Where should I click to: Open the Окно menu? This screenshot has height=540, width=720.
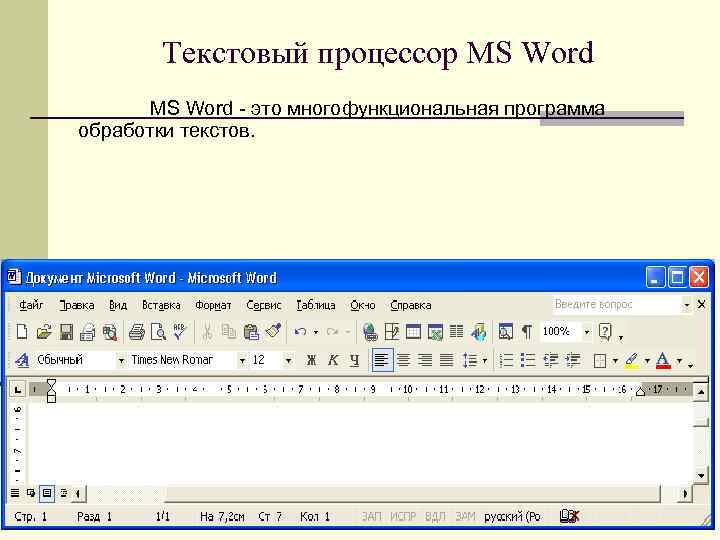(363, 305)
